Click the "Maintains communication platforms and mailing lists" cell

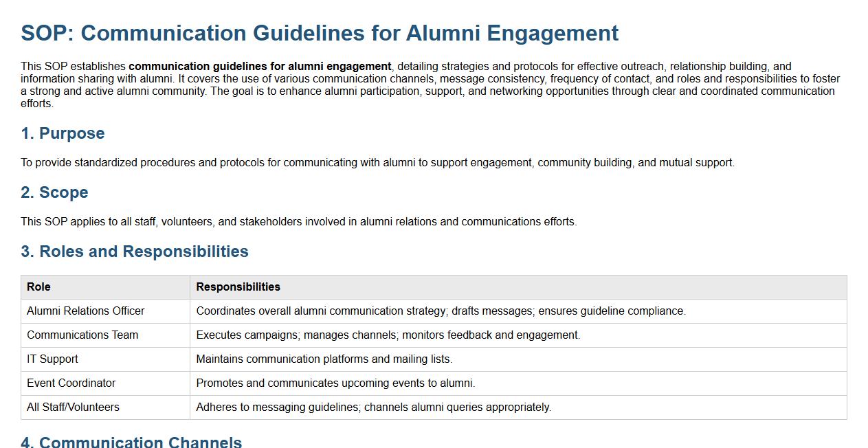pos(324,359)
